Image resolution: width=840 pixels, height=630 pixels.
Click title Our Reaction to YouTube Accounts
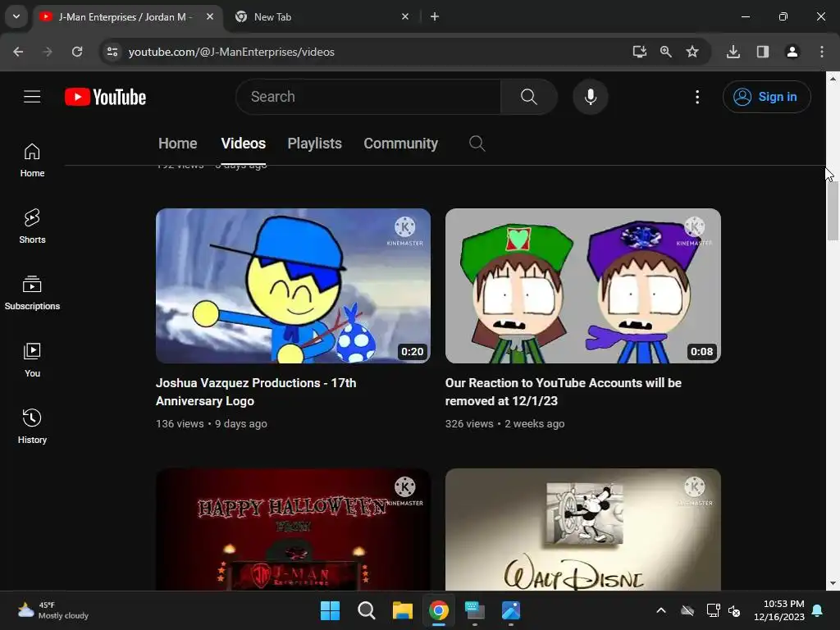(563, 391)
